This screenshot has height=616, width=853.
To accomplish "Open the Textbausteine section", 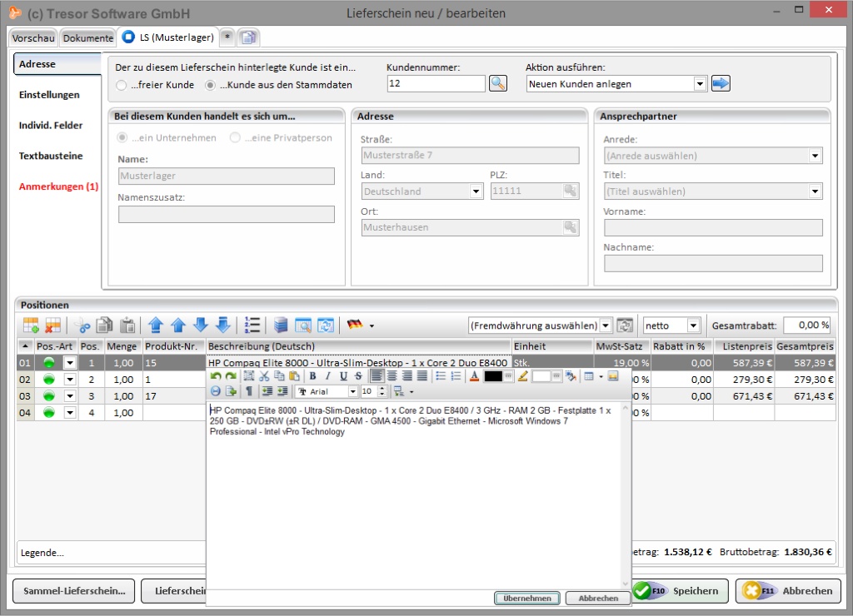I will click(51, 156).
